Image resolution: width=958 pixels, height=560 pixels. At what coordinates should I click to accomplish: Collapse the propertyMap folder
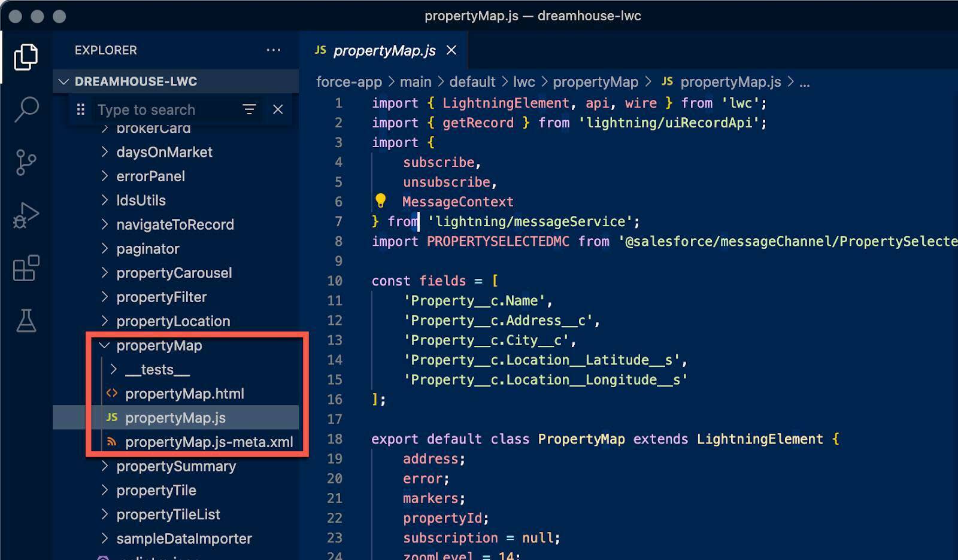(x=176, y=345)
